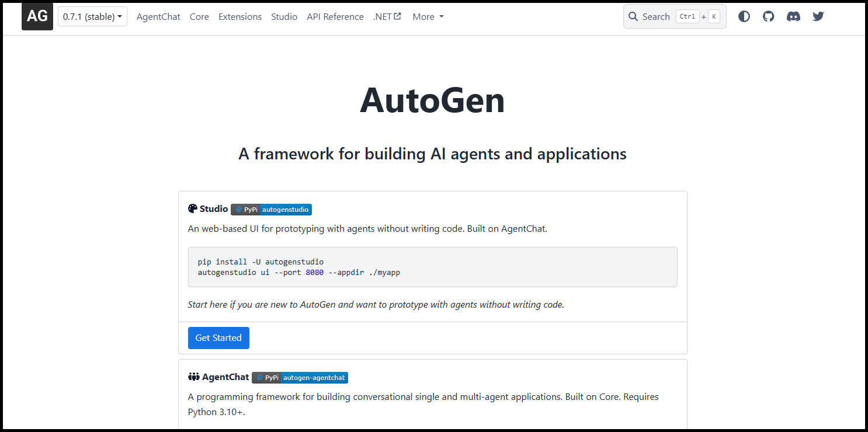
Task: Click the PyPi autogenstudio badge
Action: [271, 210]
